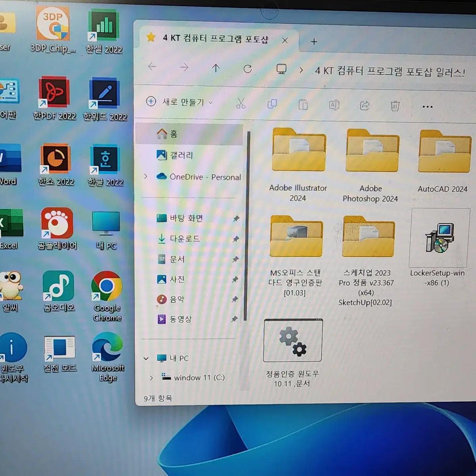Image resolution: width=476 pixels, height=476 pixels.
Task: Add a new Explorer tab
Action: point(314,42)
